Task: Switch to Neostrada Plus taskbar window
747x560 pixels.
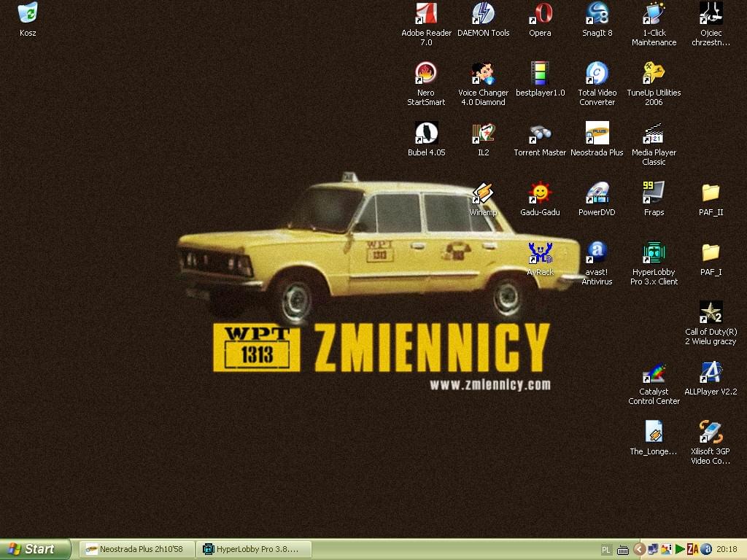Action: tap(136, 549)
